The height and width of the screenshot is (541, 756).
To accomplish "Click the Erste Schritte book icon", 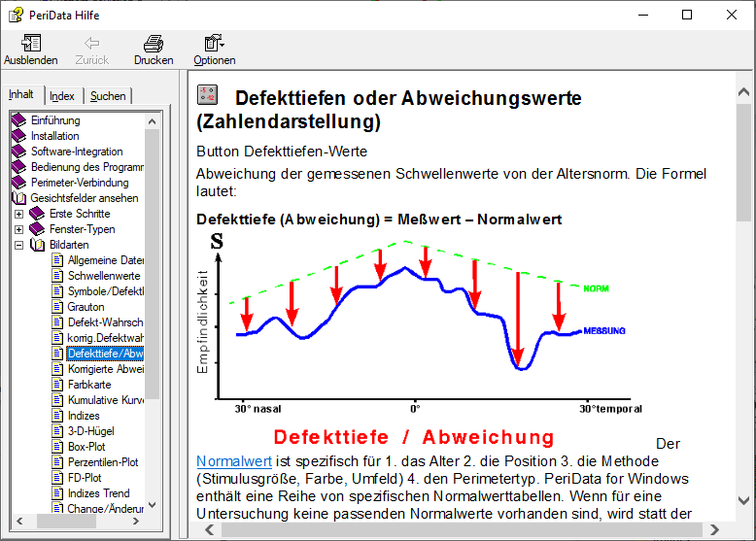I will [37, 214].
